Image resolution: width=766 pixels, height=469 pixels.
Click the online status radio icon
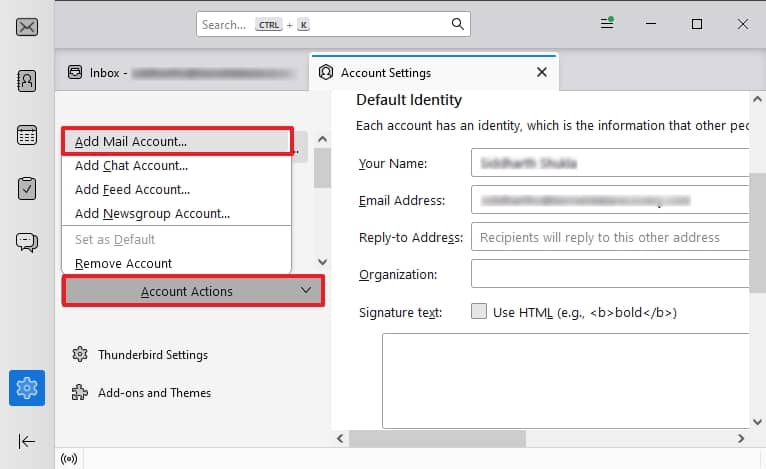tap(69, 459)
